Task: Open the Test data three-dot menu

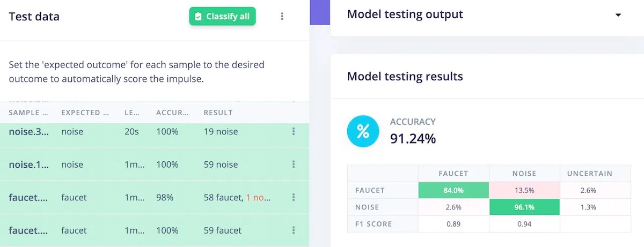Action: coord(282,17)
